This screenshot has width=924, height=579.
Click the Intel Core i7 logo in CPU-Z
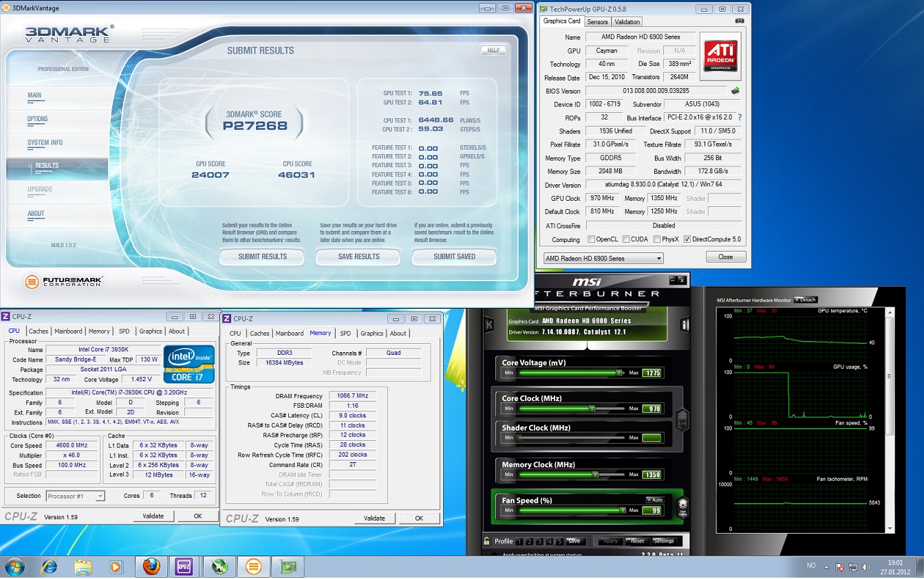point(189,364)
